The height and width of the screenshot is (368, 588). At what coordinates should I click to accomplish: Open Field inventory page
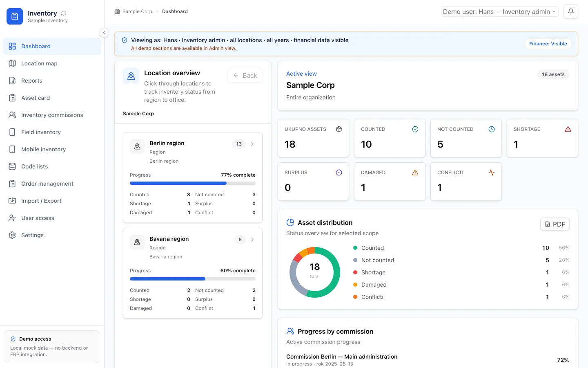tap(52, 132)
